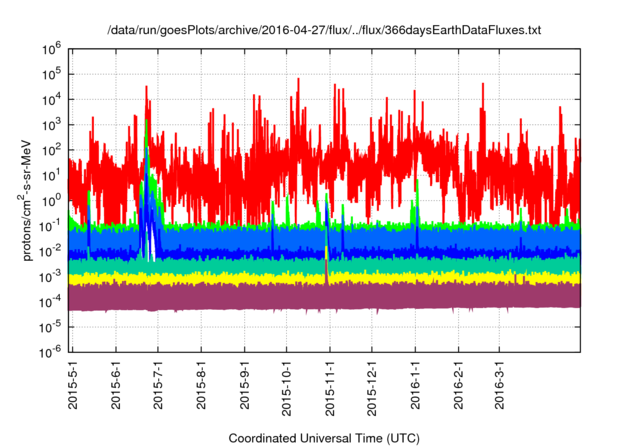Click the 10^2 y-axis tick label
This screenshot has width=640, height=448.
[x=51, y=151]
